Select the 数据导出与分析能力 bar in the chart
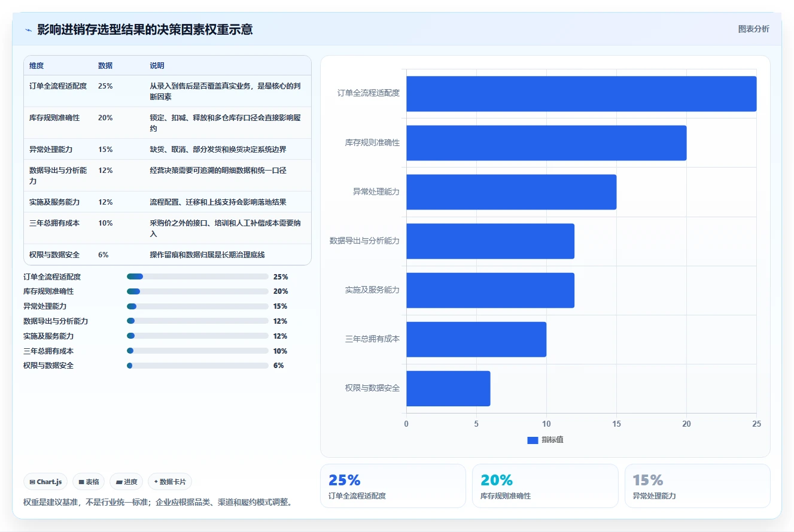 pos(491,241)
